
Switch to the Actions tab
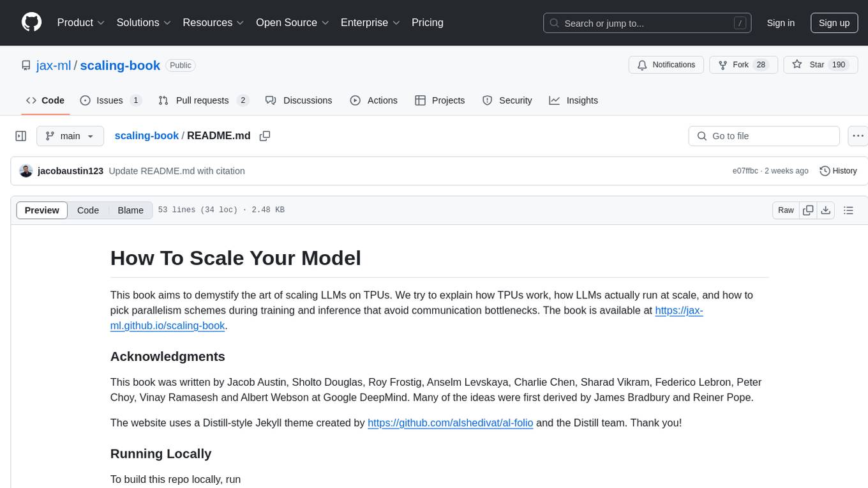pyautogui.click(x=374, y=100)
